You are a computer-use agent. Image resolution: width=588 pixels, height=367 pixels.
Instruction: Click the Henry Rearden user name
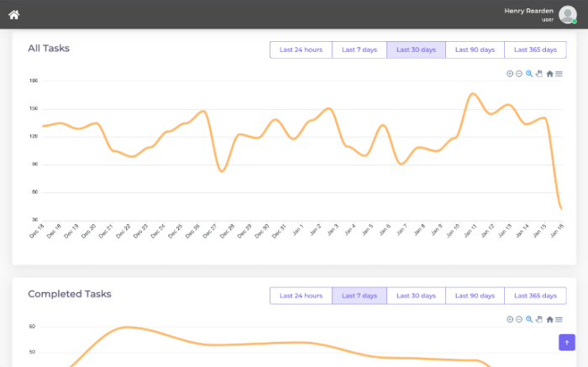point(528,11)
